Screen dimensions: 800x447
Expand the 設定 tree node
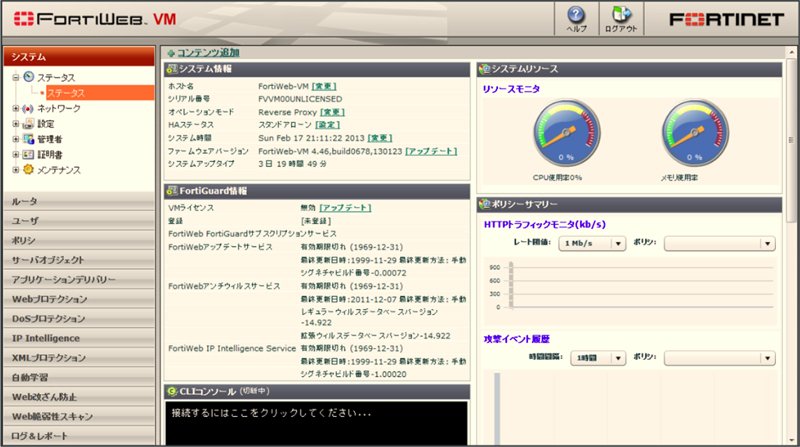16,124
